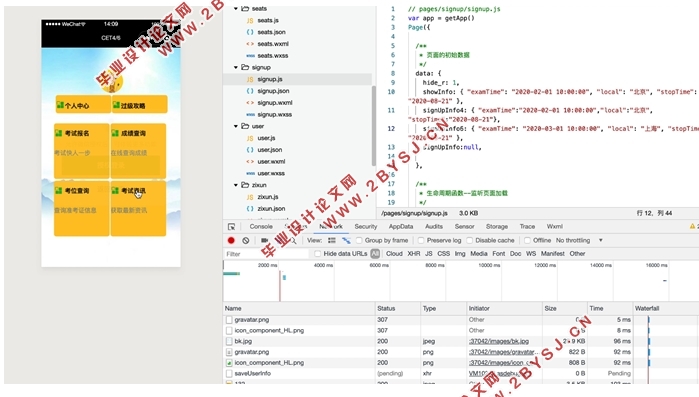Switch to the Security tab
This screenshot has width=699, height=397.
366,226
